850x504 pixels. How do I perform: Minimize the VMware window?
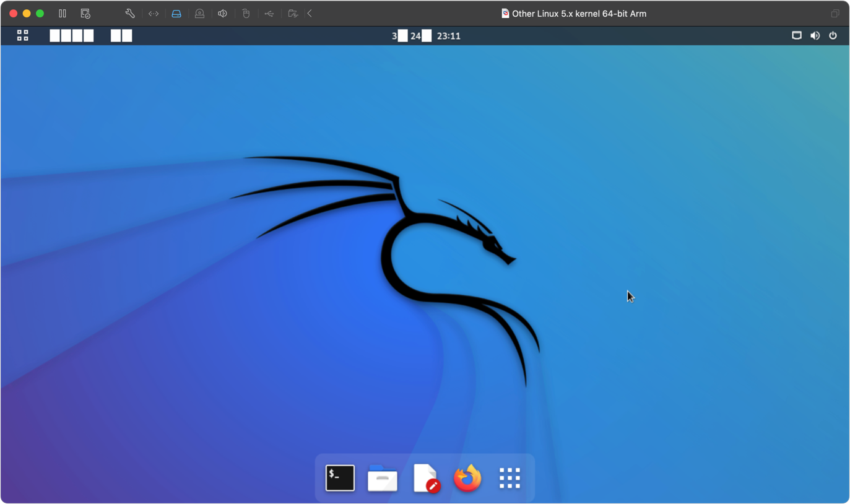tap(27, 14)
